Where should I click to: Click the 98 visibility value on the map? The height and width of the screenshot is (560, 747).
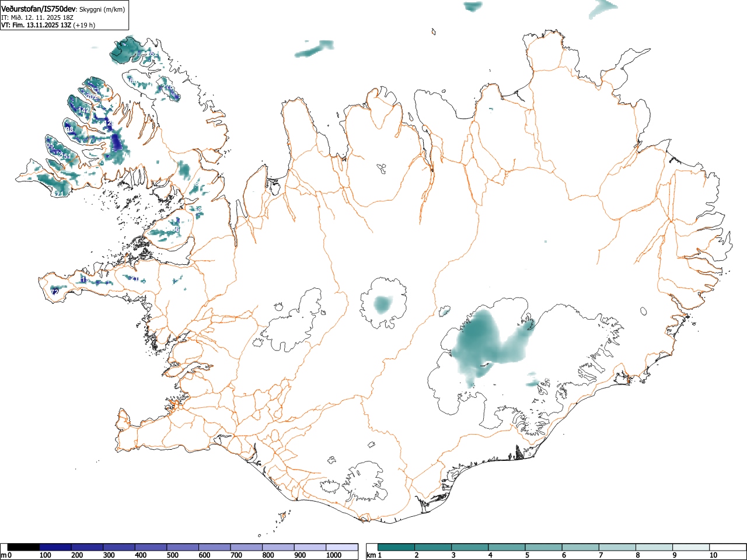pos(69,129)
